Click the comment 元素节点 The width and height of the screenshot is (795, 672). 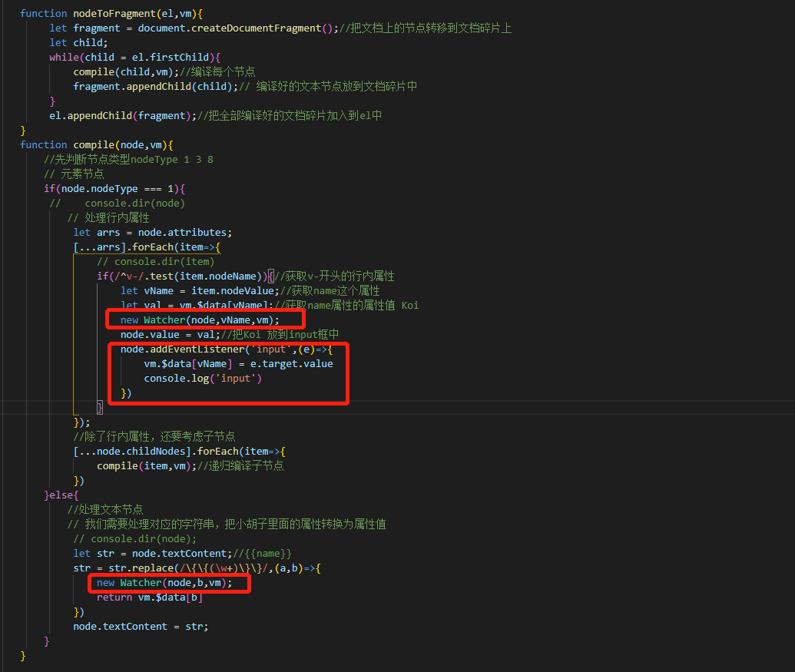point(74,174)
